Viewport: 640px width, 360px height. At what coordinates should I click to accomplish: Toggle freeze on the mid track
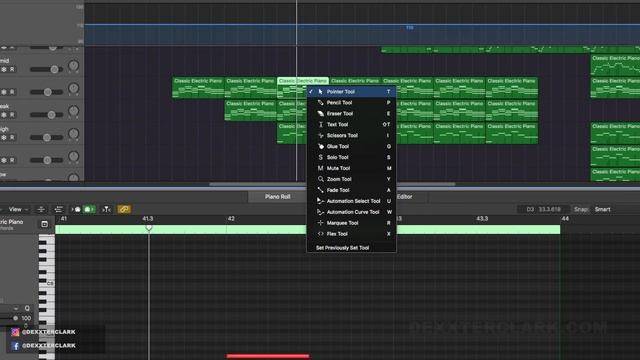tap(4, 70)
